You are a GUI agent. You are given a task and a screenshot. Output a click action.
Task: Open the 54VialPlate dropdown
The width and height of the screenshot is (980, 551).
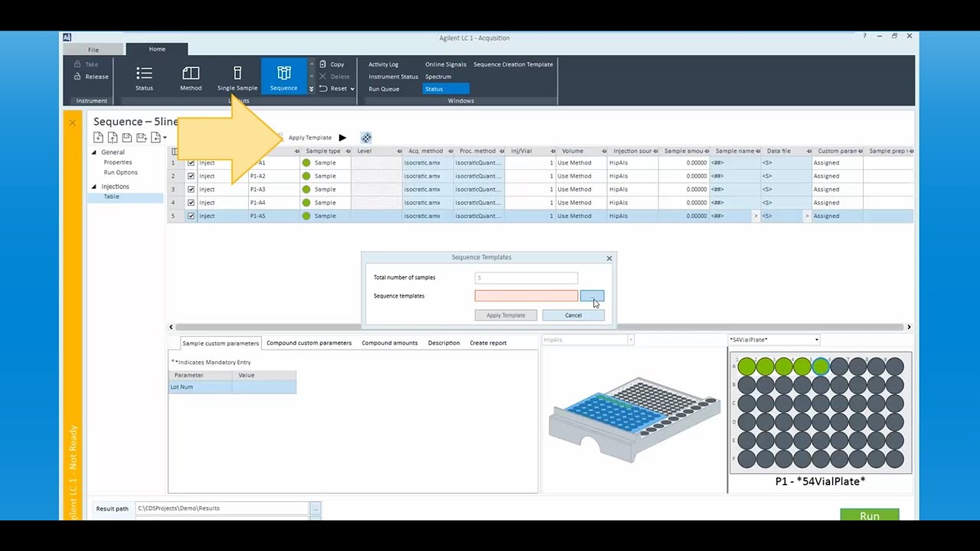(x=816, y=340)
